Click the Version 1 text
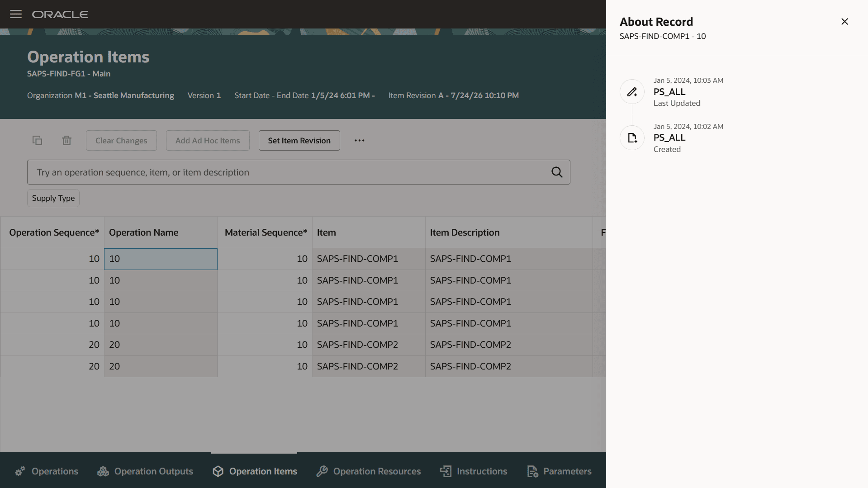The width and height of the screenshot is (868, 488). click(x=204, y=95)
